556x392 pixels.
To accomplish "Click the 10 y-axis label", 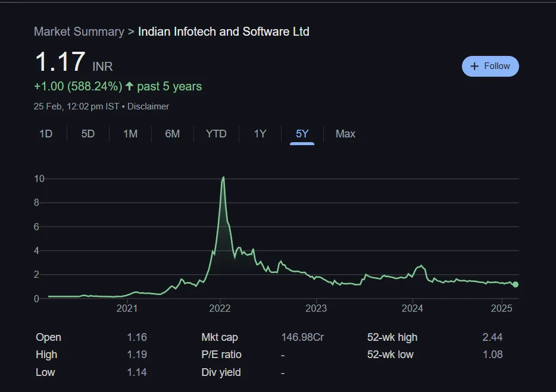I will coord(39,178).
